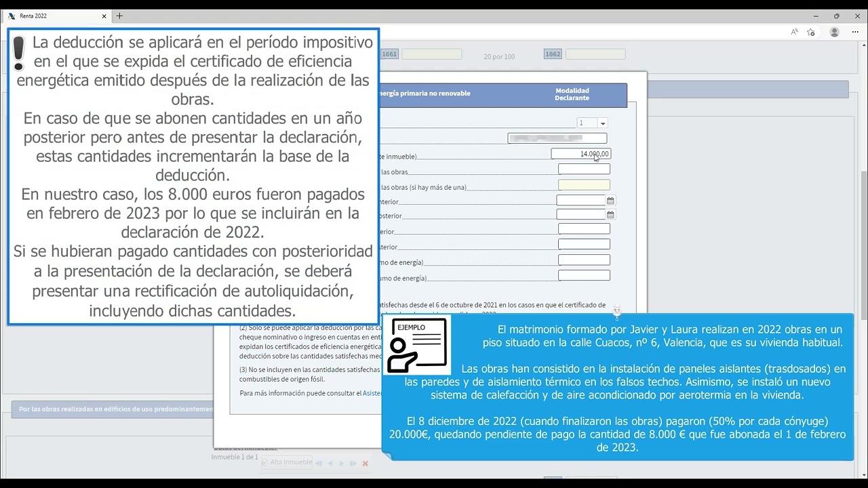868x488 pixels.
Task: Click the certificado posterior date field
Action: click(x=580, y=215)
